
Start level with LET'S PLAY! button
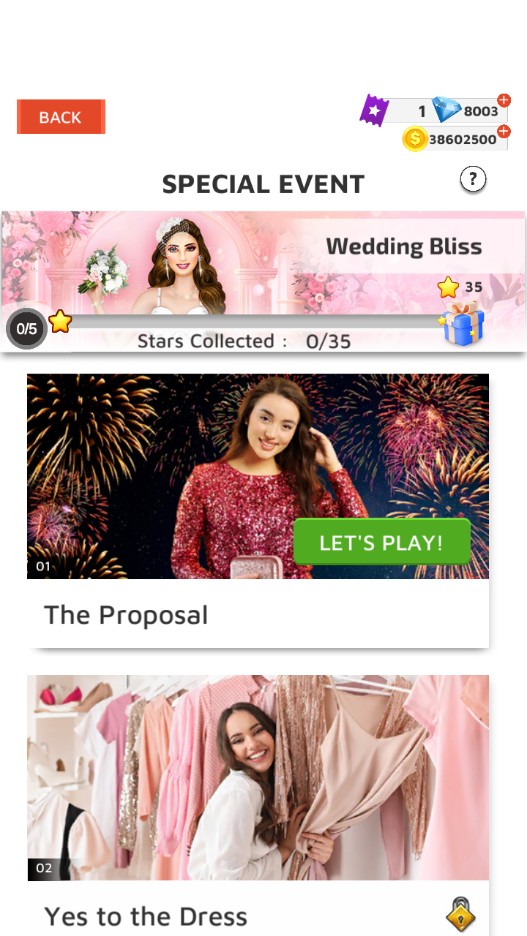pyautogui.click(x=382, y=542)
